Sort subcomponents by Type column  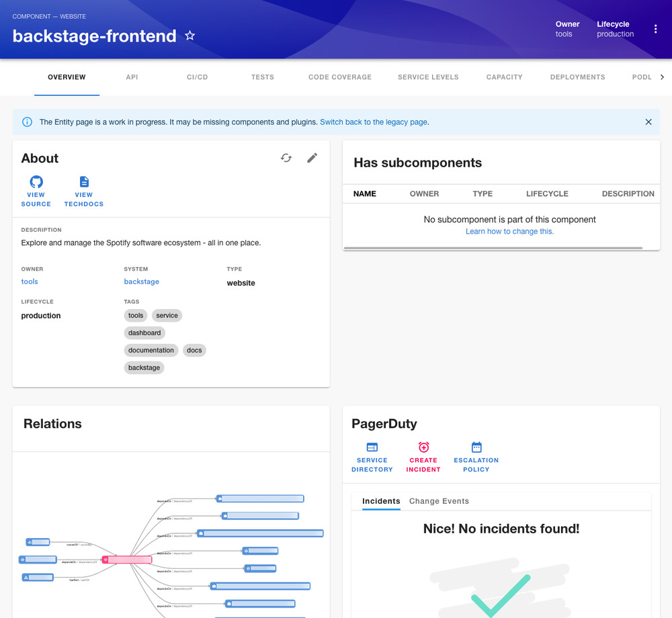coord(482,193)
